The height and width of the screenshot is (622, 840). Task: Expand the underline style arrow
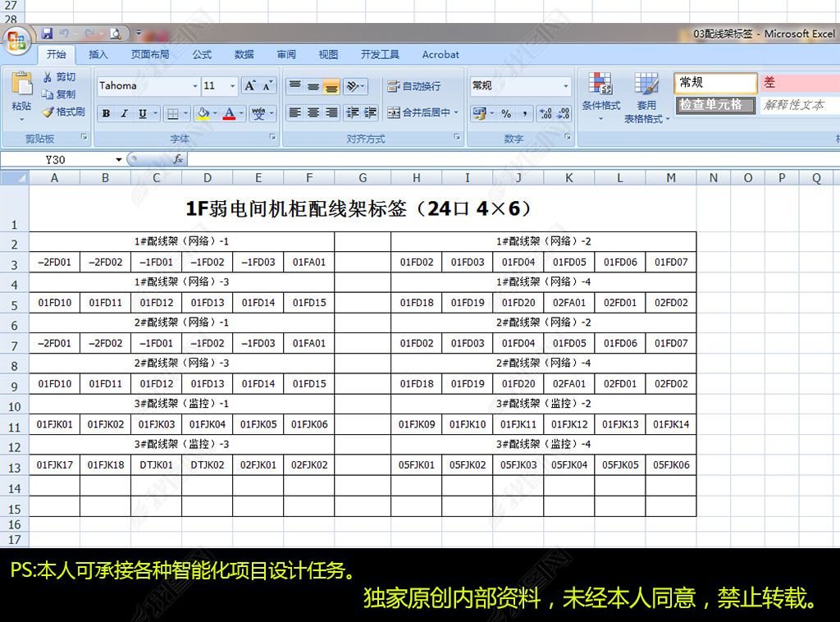tap(155, 113)
